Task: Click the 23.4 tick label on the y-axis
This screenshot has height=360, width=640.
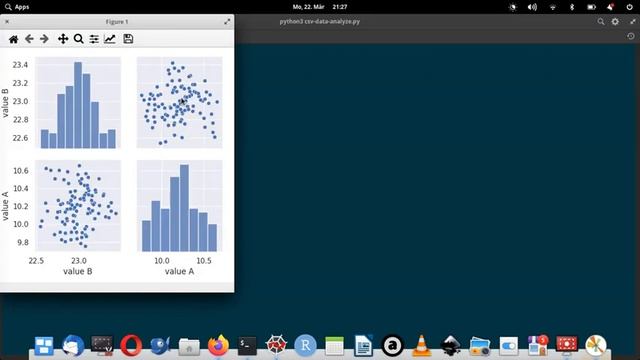Action: (20, 65)
